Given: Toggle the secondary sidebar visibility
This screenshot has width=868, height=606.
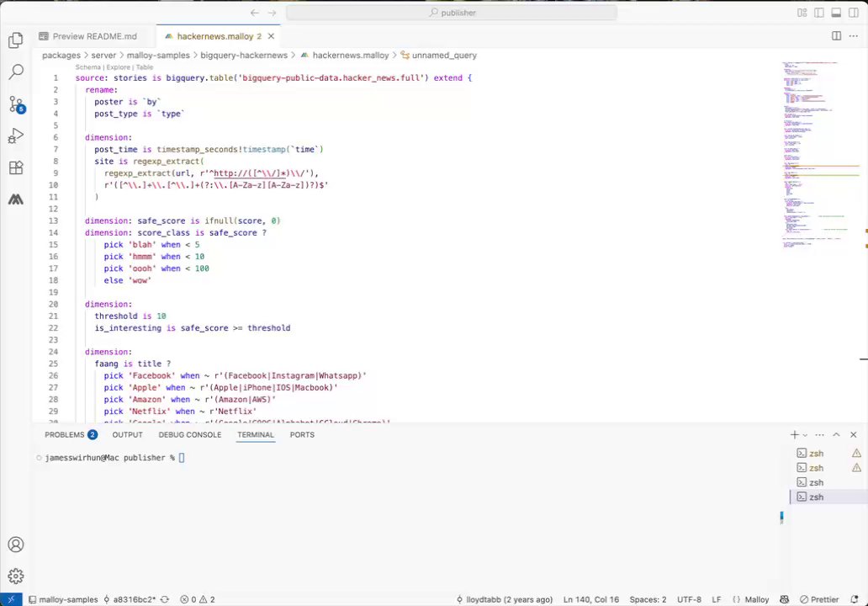Looking at the screenshot, I should click(854, 13).
